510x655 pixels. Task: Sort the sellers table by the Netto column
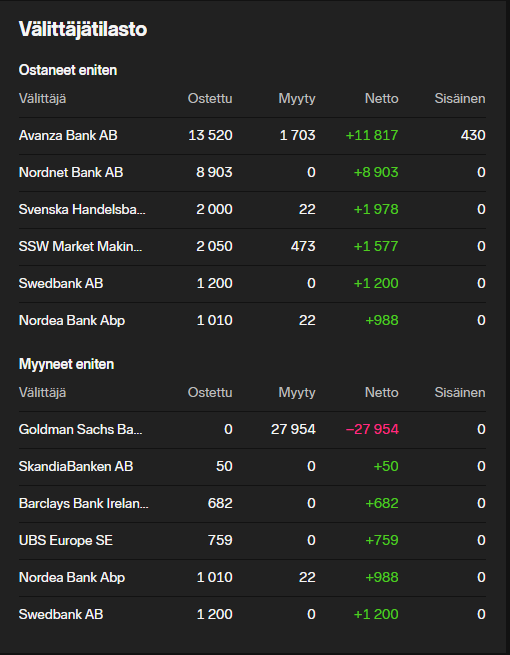point(382,393)
